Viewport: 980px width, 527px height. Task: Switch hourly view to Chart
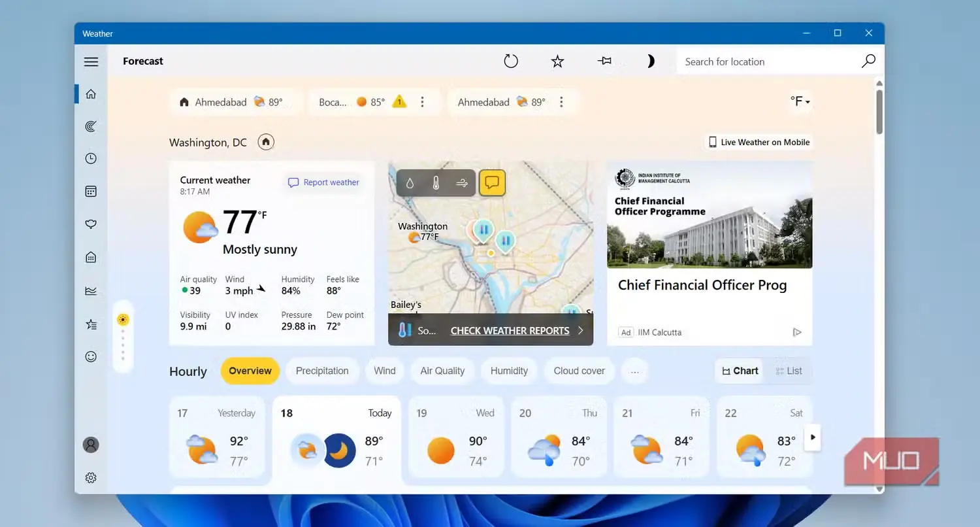tap(740, 371)
